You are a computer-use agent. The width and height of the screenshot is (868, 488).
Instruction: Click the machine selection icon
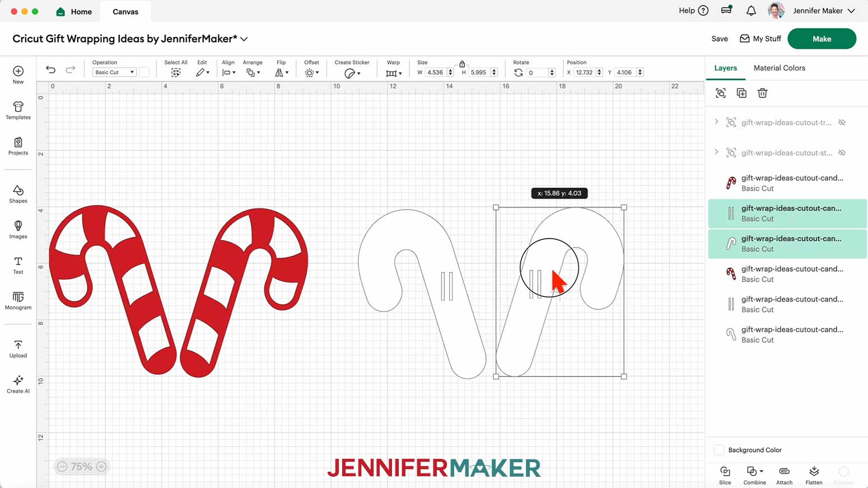727,10
